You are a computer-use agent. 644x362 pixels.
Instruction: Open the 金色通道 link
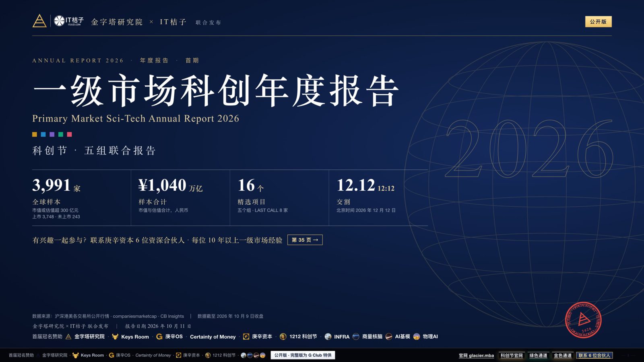point(562,356)
